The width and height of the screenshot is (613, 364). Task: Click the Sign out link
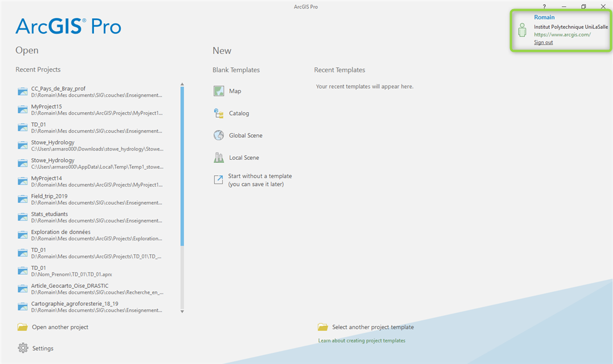click(544, 42)
